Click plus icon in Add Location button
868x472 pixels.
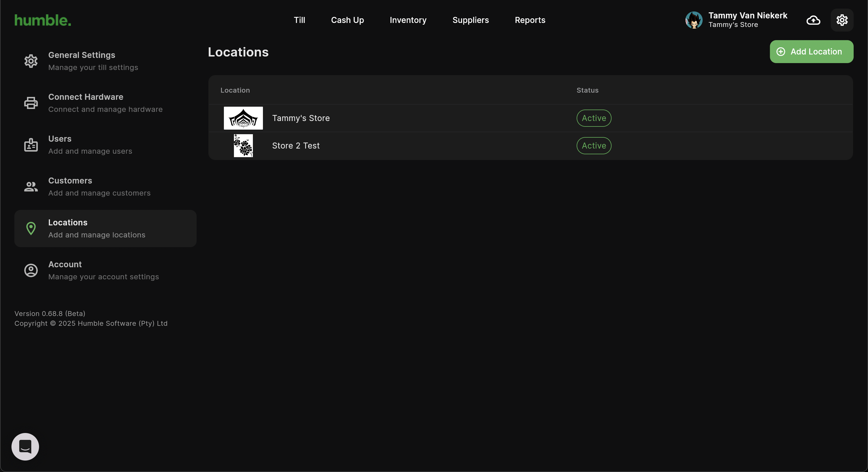click(780, 52)
